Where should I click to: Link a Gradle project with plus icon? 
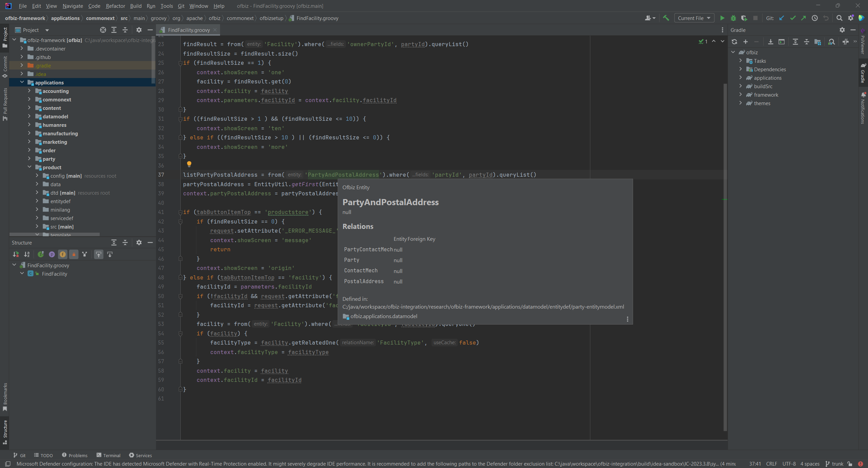coord(746,42)
